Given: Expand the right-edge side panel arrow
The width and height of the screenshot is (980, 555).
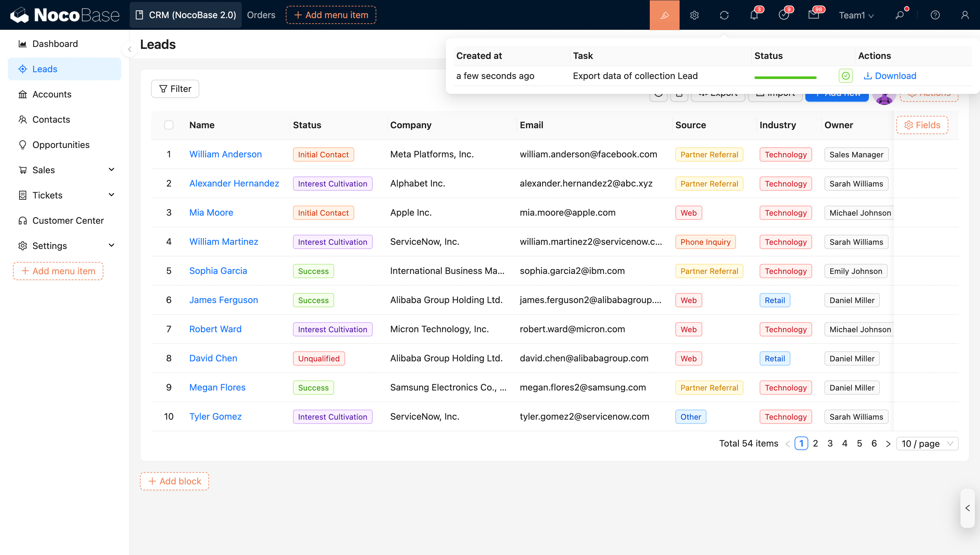Looking at the screenshot, I should point(967,508).
